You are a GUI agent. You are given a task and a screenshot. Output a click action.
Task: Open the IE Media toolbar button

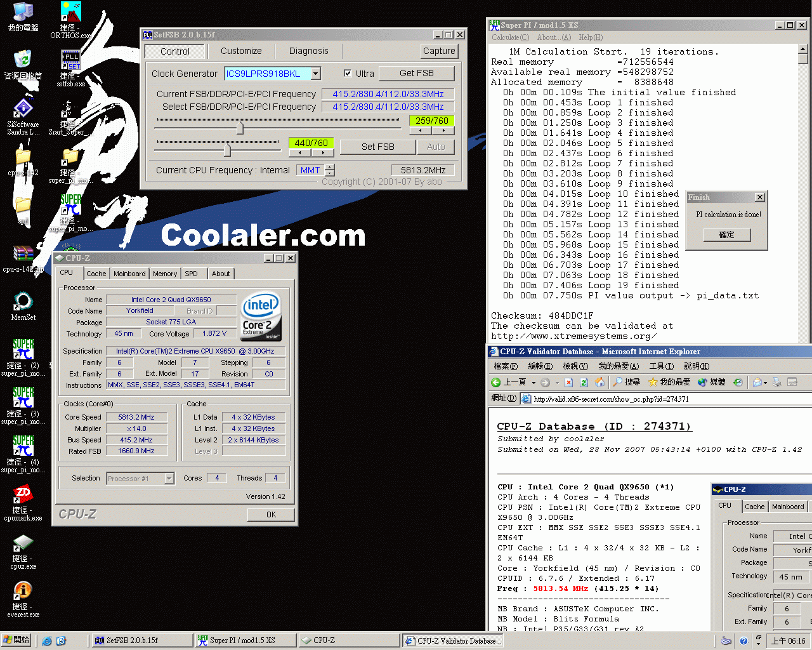[711, 382]
